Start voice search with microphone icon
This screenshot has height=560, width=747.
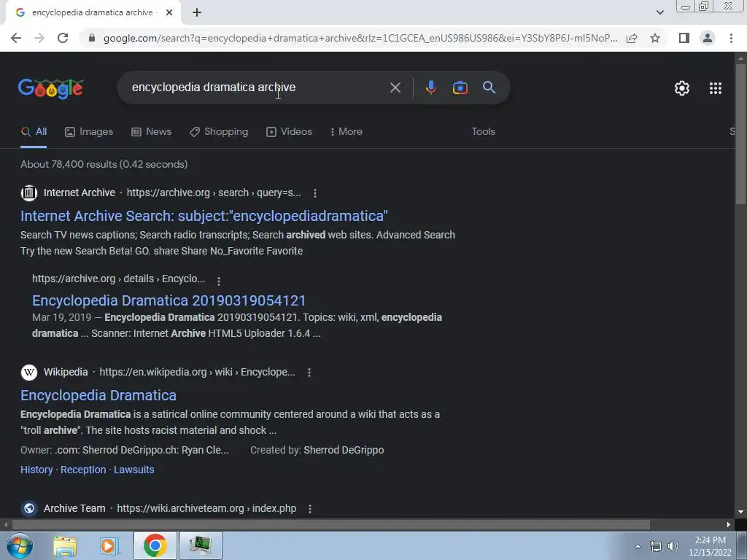(x=431, y=87)
